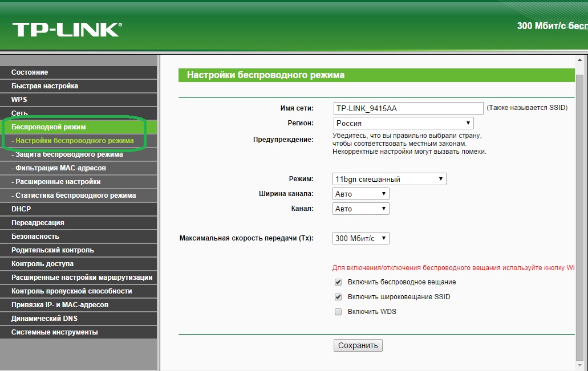Click the Сохранить button
The width and height of the screenshot is (588, 371).
(x=358, y=345)
